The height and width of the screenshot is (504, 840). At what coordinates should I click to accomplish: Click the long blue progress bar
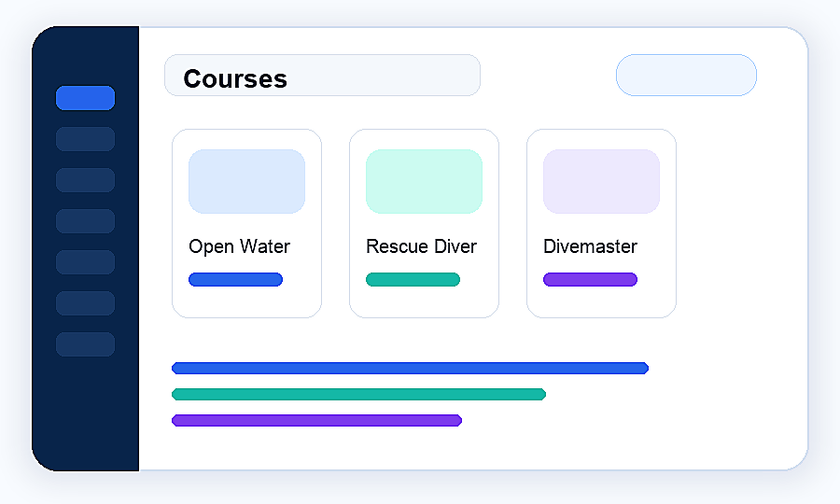point(411,368)
